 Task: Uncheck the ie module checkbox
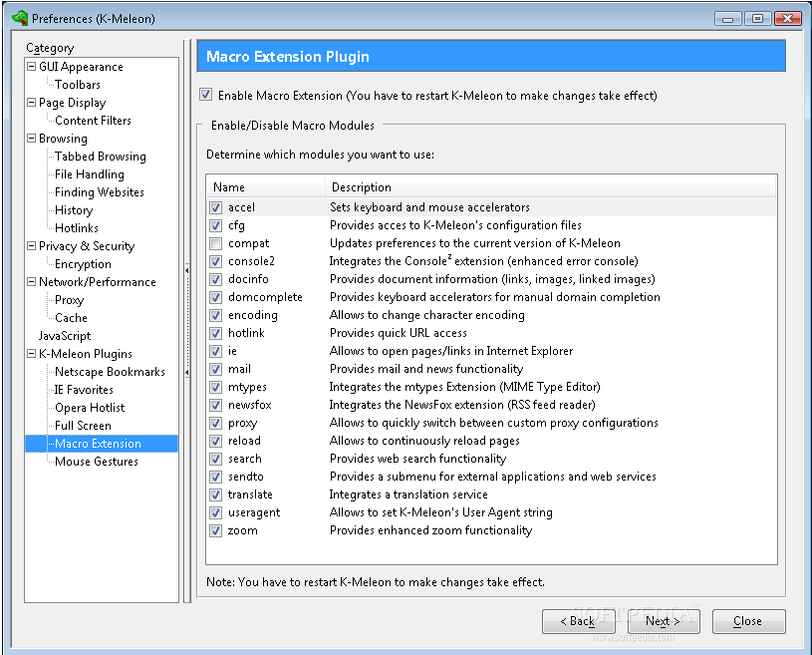click(216, 351)
